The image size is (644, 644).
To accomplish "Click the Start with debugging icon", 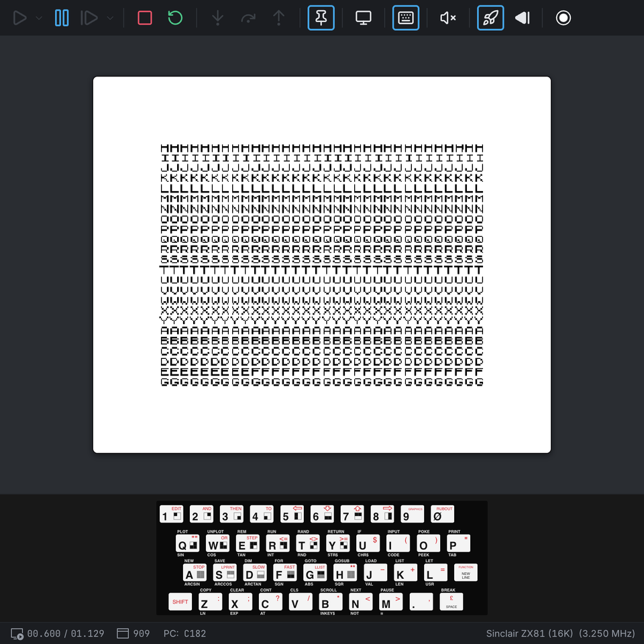I will click(x=89, y=18).
